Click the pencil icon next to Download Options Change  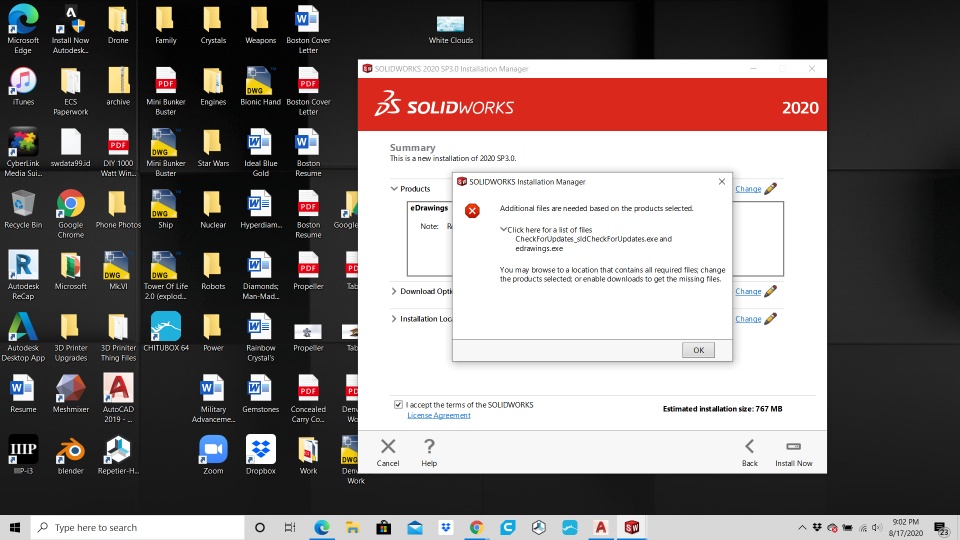771,291
